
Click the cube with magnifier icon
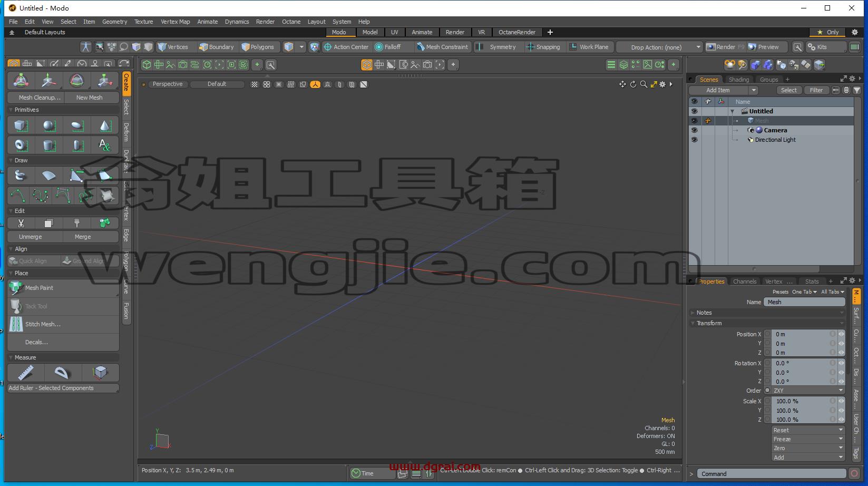coord(742,65)
